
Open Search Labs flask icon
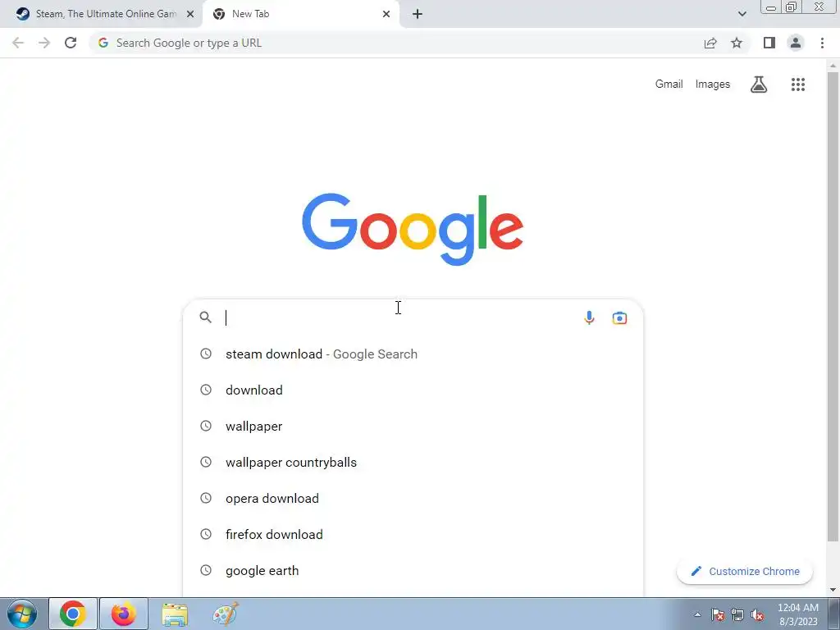coord(759,84)
